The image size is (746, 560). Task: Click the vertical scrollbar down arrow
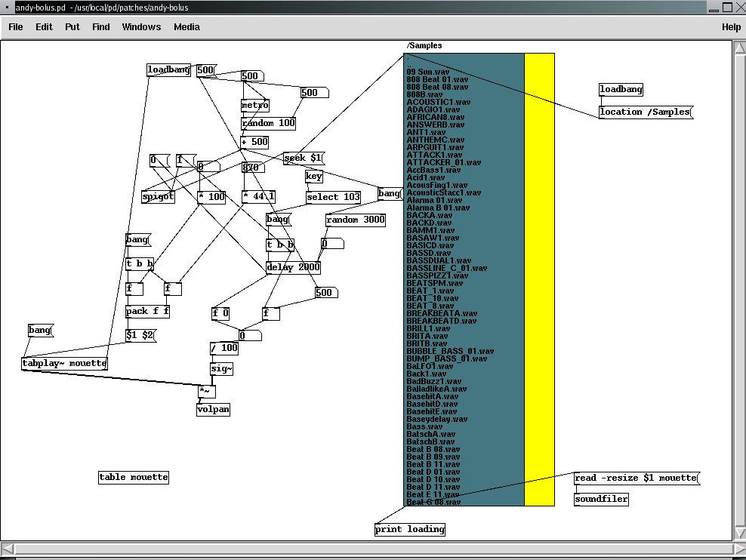[x=740, y=532]
